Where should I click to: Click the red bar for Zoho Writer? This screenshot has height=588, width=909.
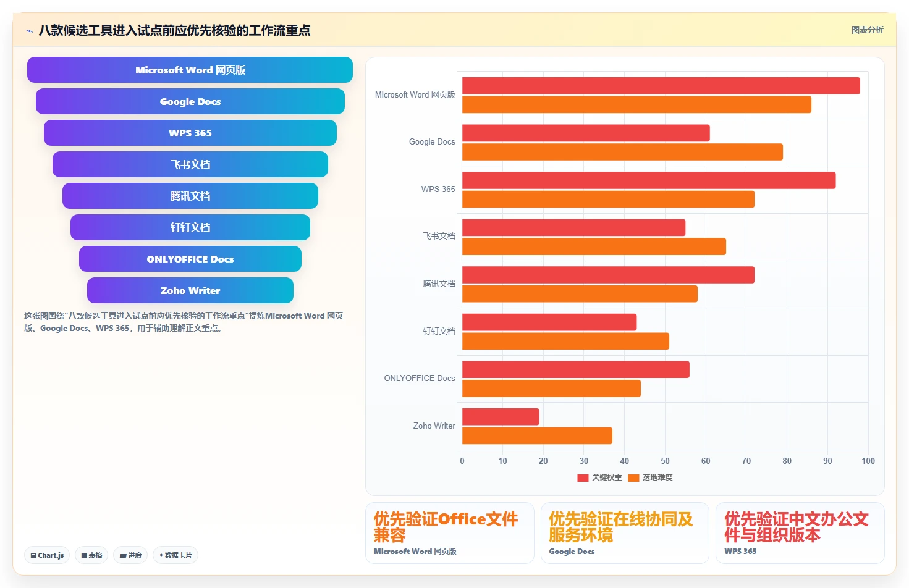point(501,416)
